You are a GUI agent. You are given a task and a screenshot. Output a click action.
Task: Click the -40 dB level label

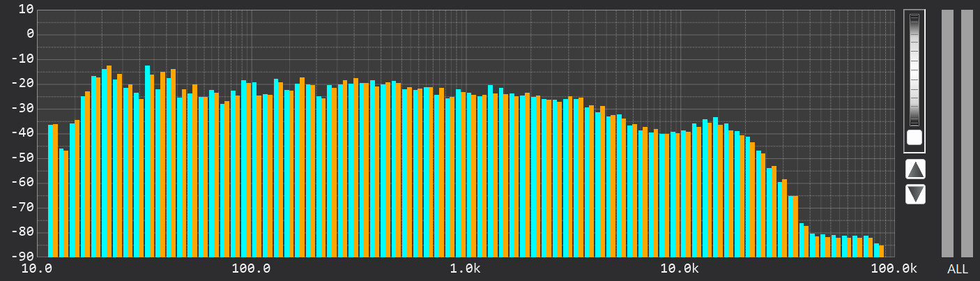click(22, 133)
